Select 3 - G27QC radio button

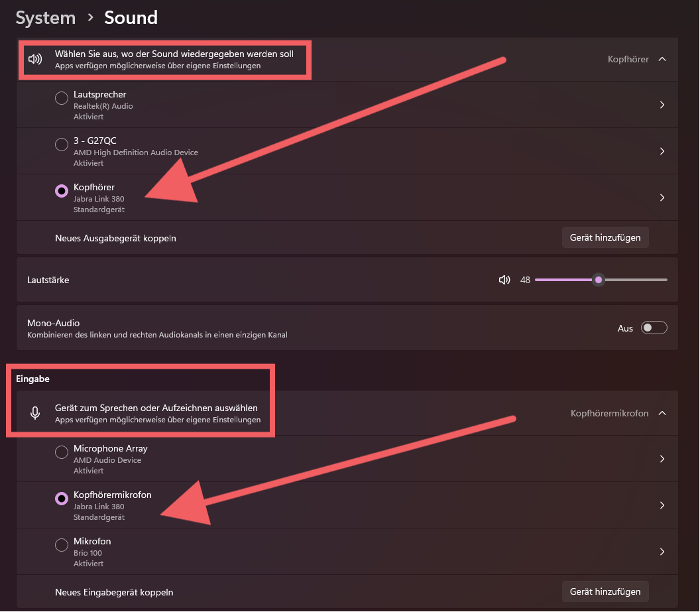coord(62,145)
